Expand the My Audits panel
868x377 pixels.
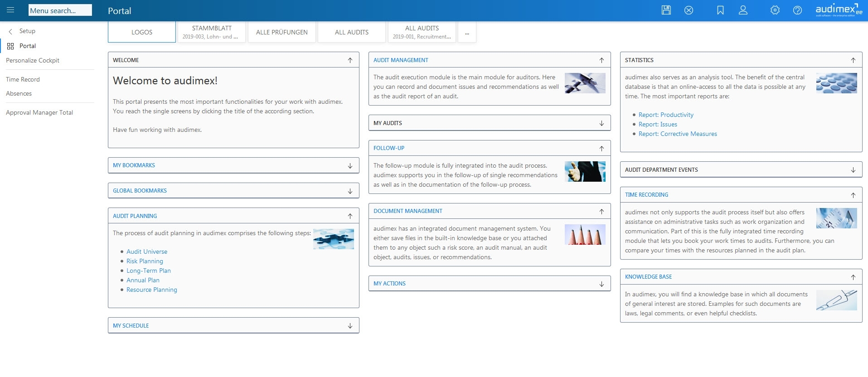(x=601, y=123)
